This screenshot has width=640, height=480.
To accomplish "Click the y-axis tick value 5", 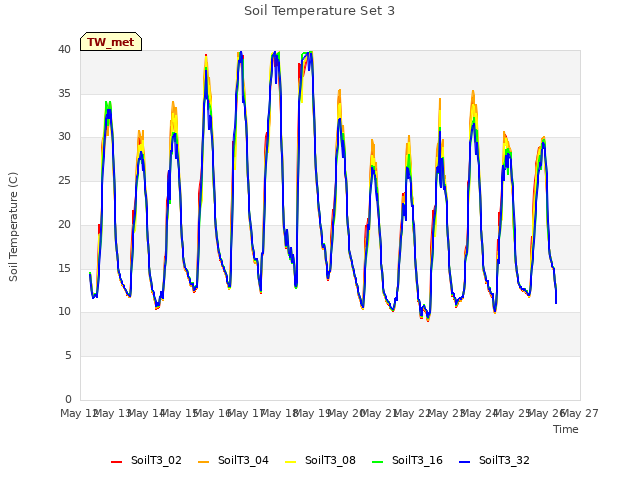I will [x=68, y=356].
